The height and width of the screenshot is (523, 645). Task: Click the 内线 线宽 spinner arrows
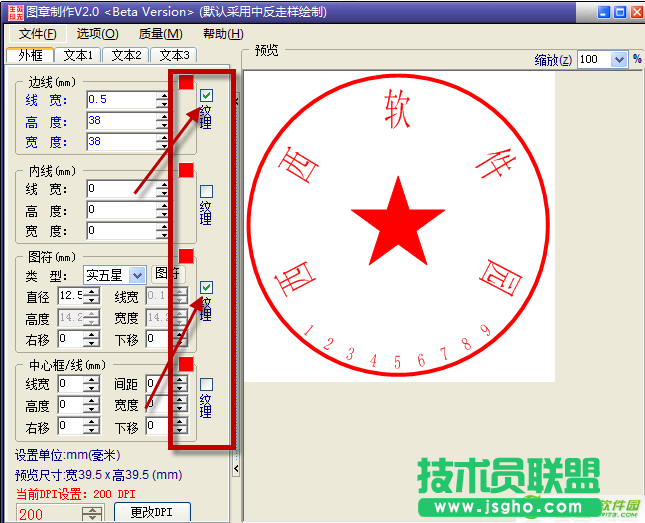click(164, 189)
